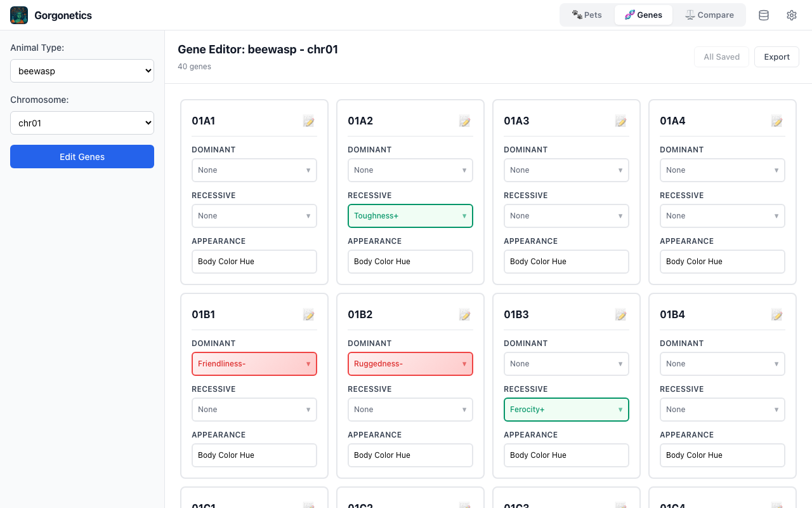This screenshot has height=508, width=812.
Task: Open 01B1 dominant Friendliness- dropdown
Action: pyautogui.click(x=254, y=364)
